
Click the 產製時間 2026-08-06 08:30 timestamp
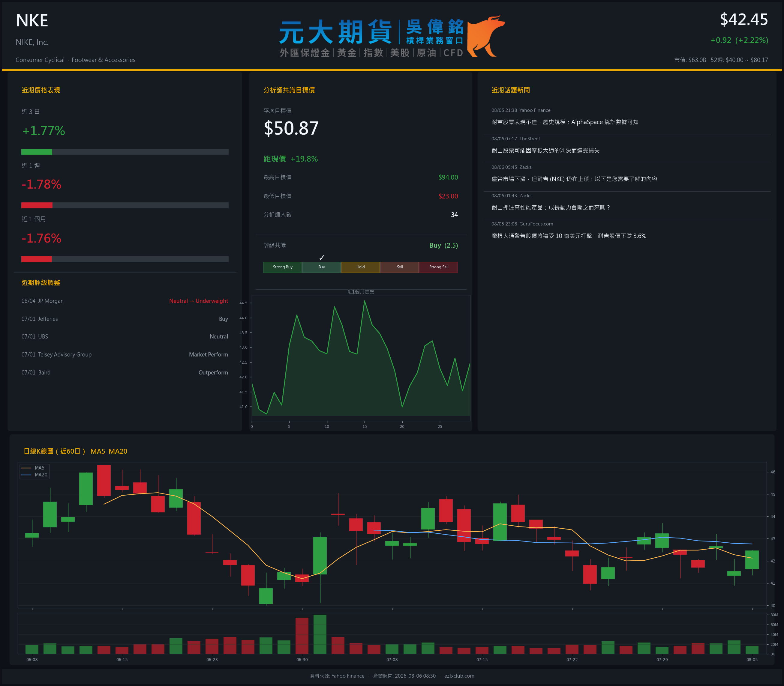pyautogui.click(x=404, y=676)
